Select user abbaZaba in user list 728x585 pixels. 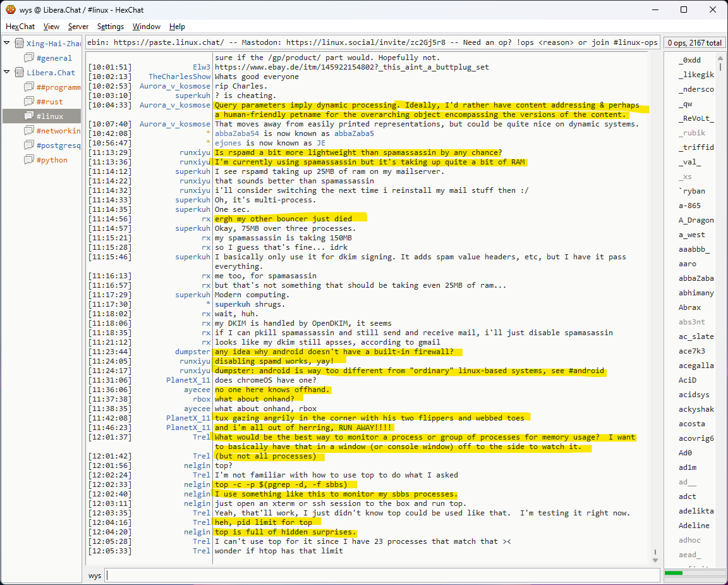tap(696, 278)
